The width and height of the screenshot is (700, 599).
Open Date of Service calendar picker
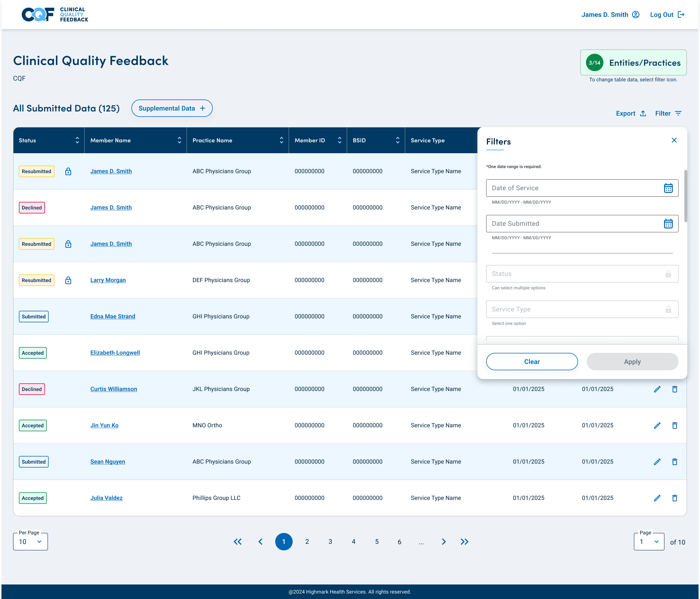click(x=668, y=188)
